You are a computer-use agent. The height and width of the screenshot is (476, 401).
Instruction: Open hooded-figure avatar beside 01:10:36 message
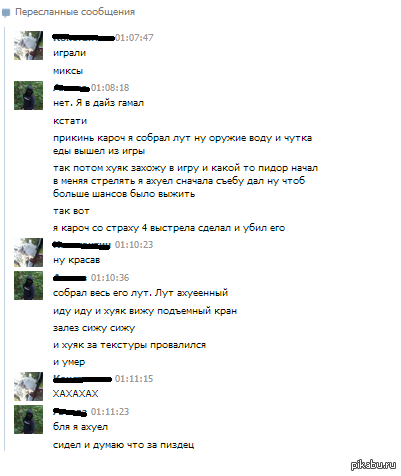click(28, 285)
